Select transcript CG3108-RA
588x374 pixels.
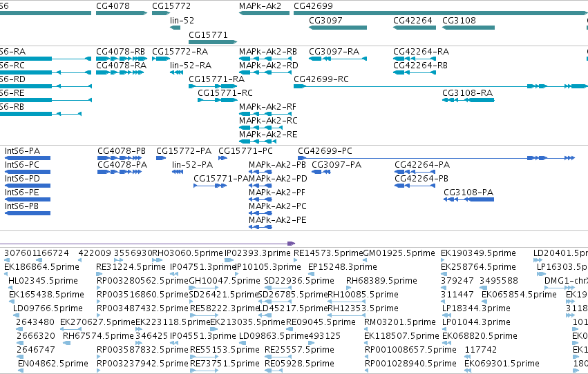pos(468,100)
